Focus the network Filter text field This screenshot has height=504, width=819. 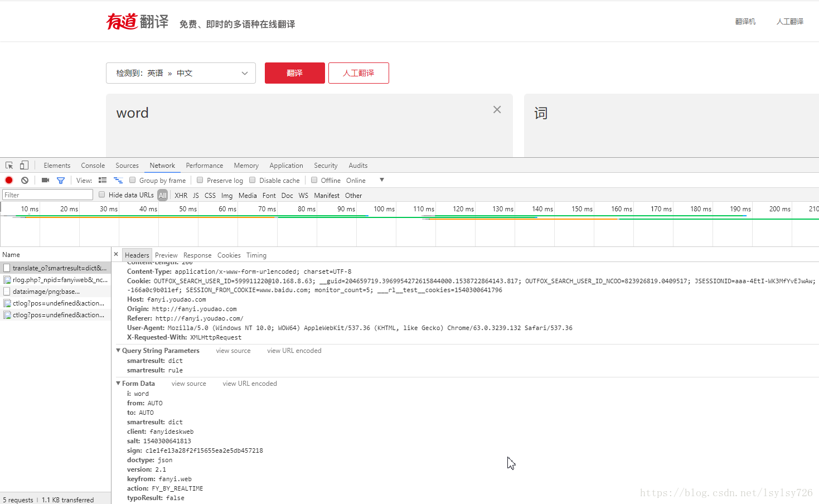pyautogui.click(x=47, y=195)
